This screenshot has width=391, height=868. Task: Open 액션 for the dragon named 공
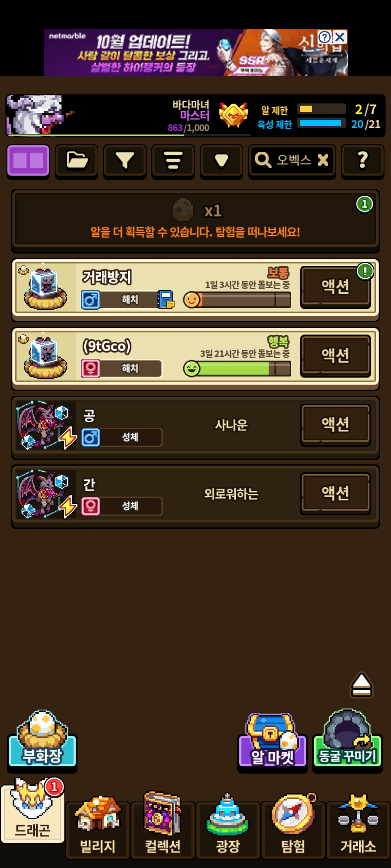[336, 424]
